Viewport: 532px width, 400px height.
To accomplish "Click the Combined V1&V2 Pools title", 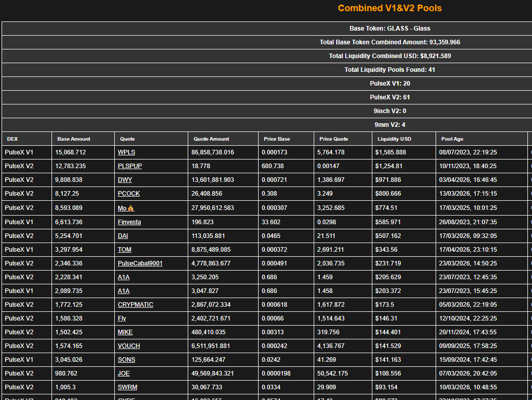I will click(390, 8).
